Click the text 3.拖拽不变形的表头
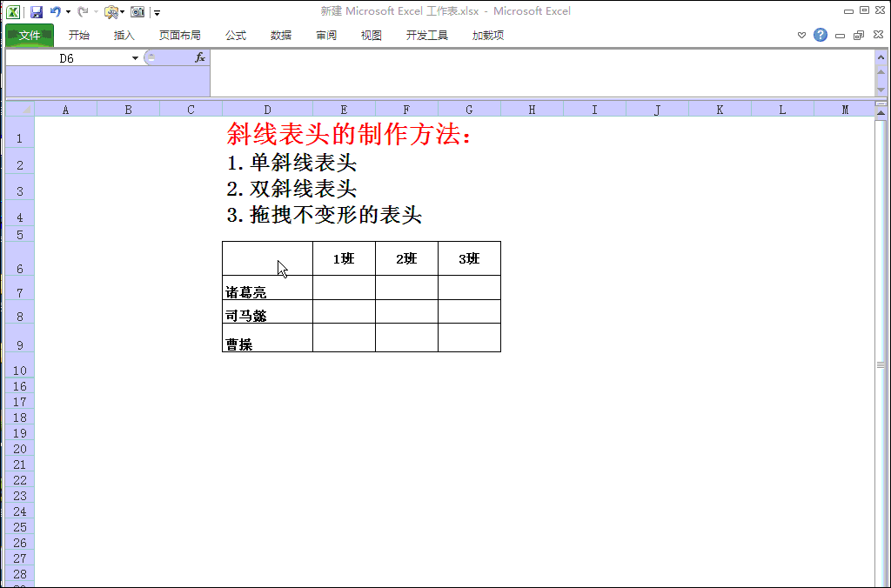 [x=324, y=215]
